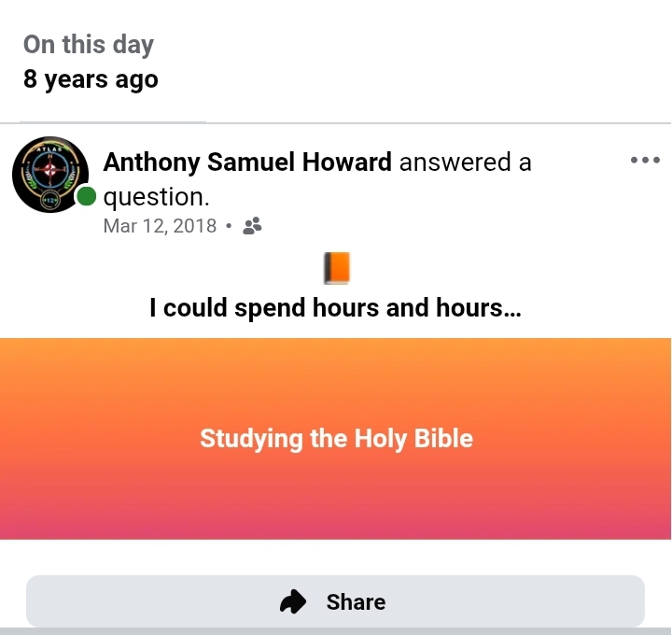This screenshot has height=635, width=672.
Task: Open the three-dots post options menu
Action: tap(645, 161)
